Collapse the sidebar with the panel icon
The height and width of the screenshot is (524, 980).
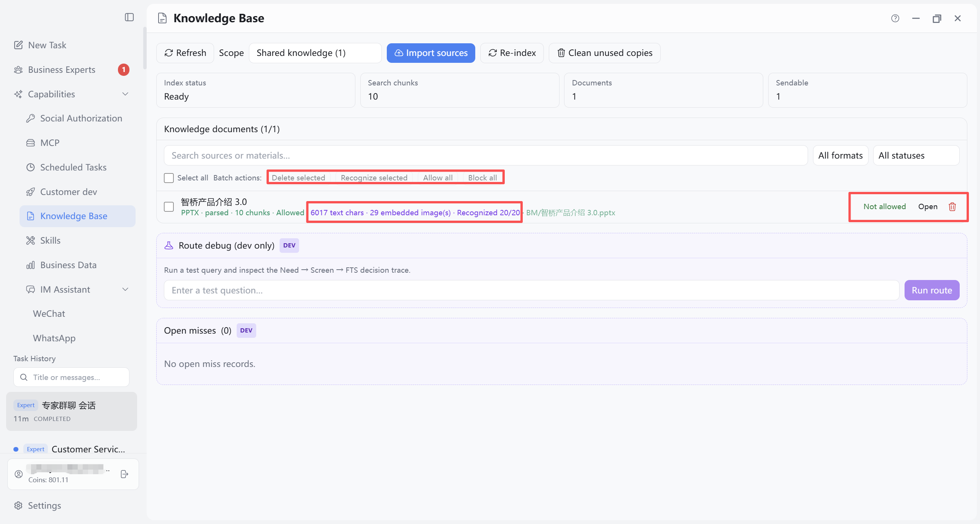129,17
